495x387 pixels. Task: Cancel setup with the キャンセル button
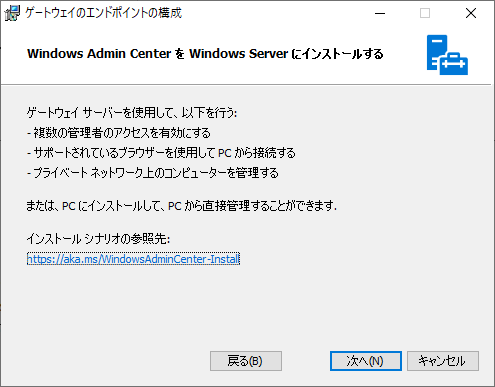pyautogui.click(x=443, y=361)
